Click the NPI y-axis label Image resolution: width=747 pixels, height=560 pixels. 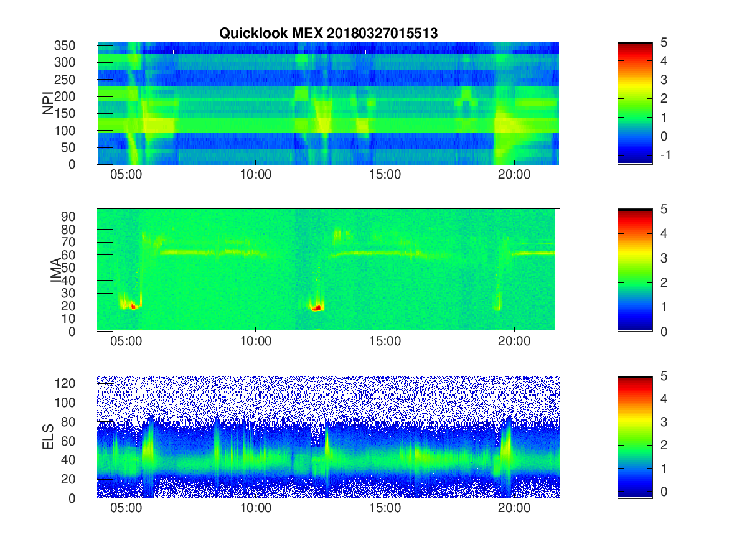[47, 103]
